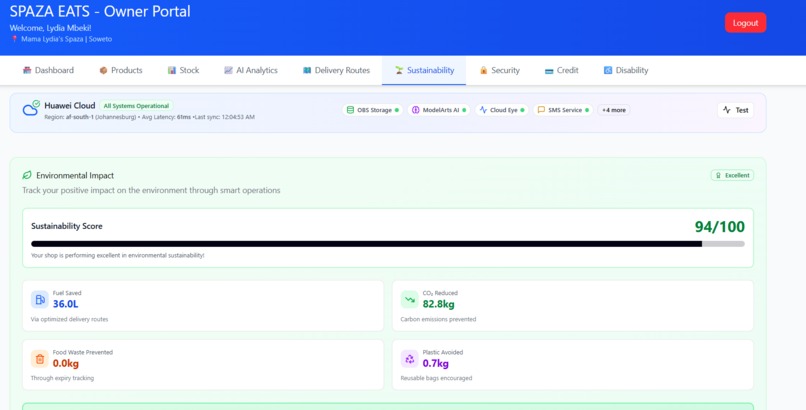This screenshot has height=410, width=806.
Task: Click the 94/100 score value
Action: tap(719, 227)
